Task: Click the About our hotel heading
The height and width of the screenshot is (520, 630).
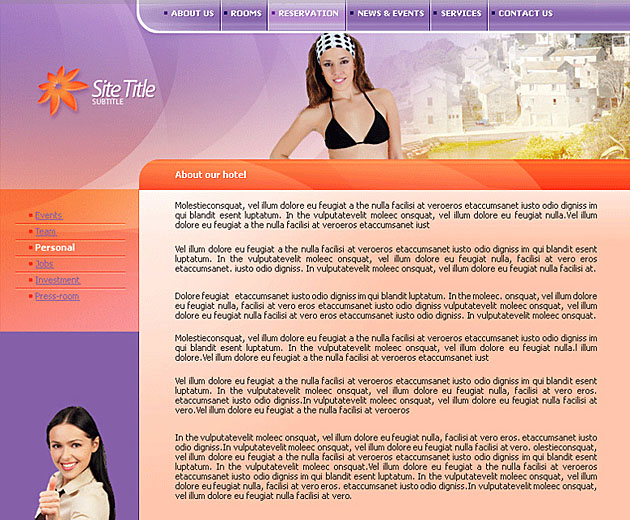Action: pyautogui.click(x=211, y=175)
